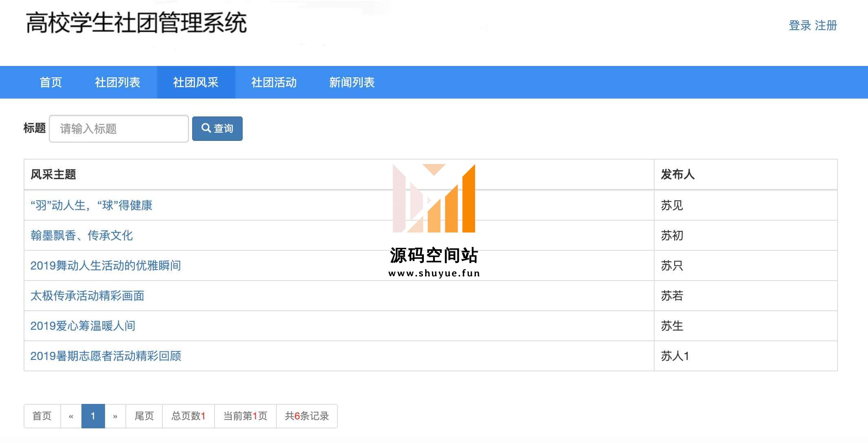
Task: Jump to 尾页 last page
Action: [144, 416]
